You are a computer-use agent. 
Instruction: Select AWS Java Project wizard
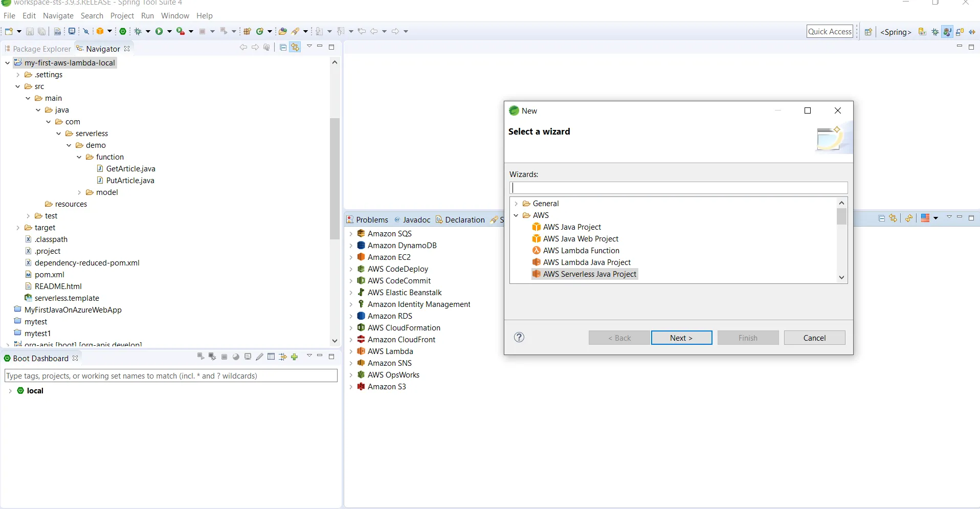tap(572, 227)
